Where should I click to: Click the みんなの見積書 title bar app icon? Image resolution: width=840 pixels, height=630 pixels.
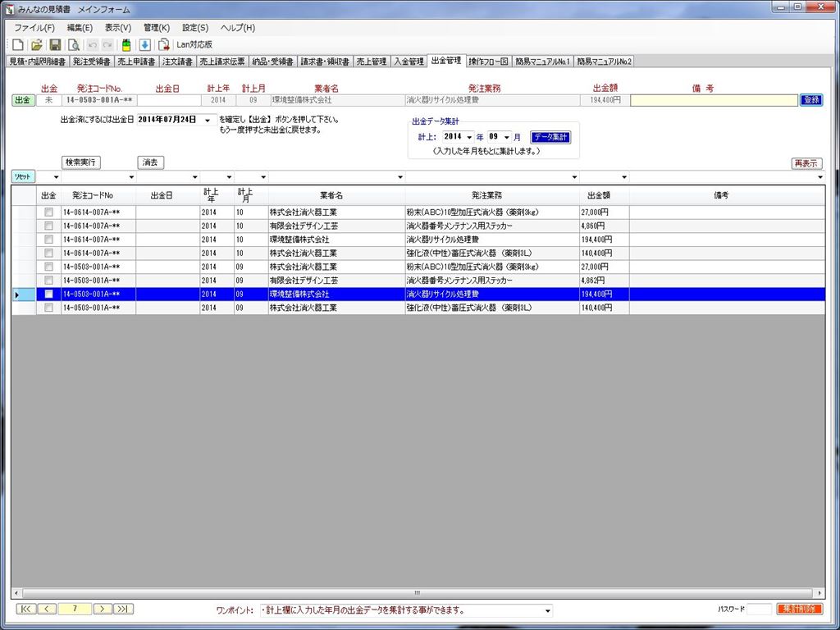(10, 9)
